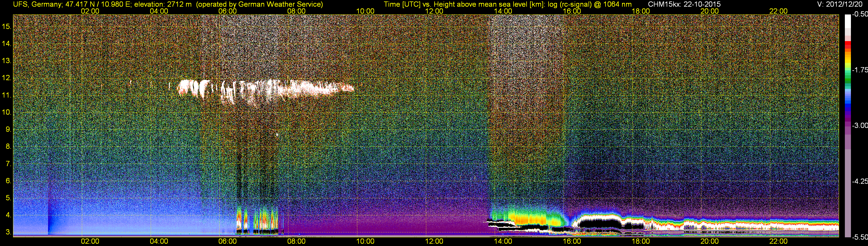Click the "5." height axis label
The width and height of the screenshot is (868, 246).
[x=9, y=198]
